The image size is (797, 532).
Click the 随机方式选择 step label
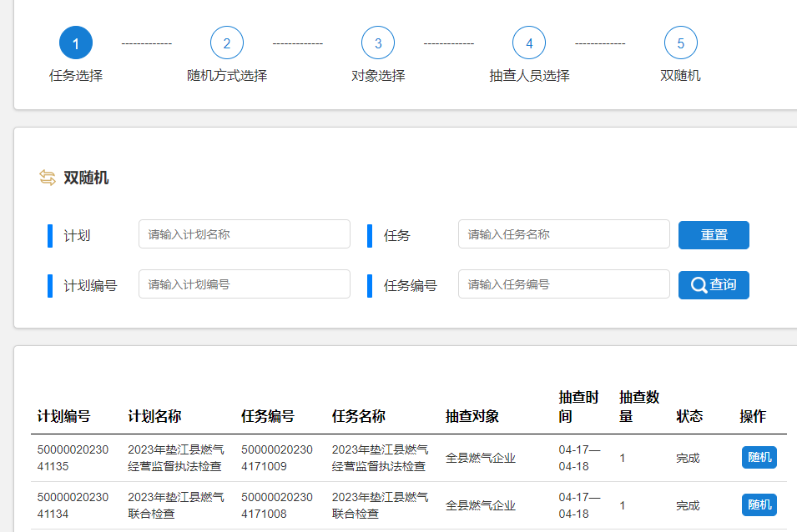point(227,76)
